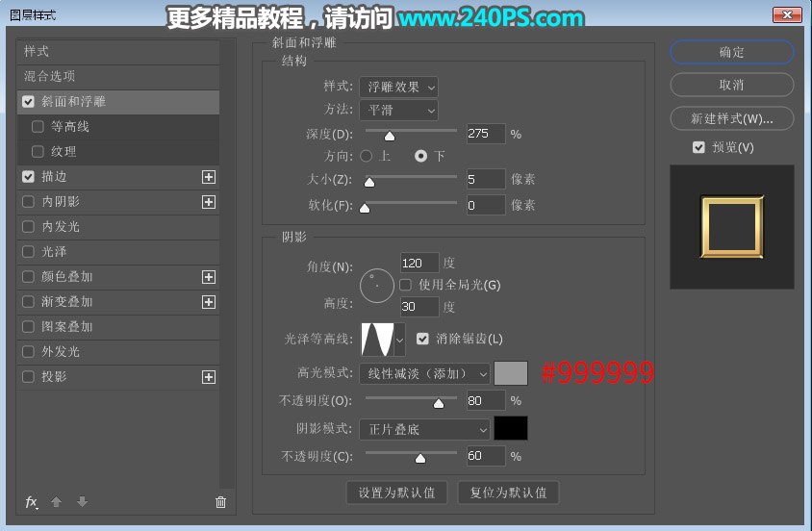Click the shadow 不透明度(C) slider handle
This screenshot has height=531, width=812.
click(x=420, y=459)
